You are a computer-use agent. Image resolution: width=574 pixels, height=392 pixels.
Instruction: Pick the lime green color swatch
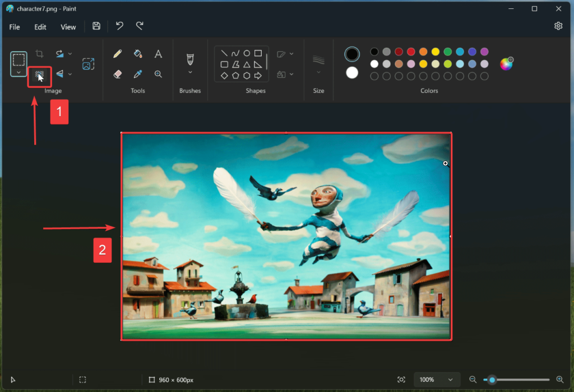pyautogui.click(x=447, y=64)
